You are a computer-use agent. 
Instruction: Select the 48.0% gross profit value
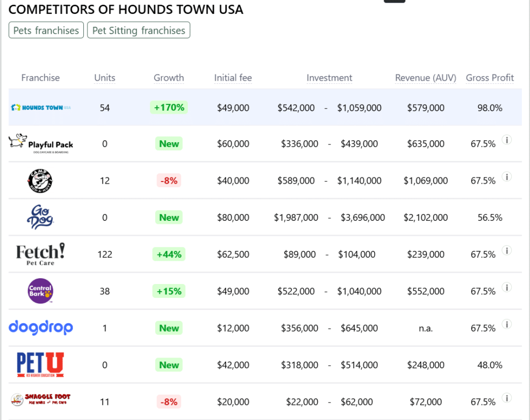490,365
